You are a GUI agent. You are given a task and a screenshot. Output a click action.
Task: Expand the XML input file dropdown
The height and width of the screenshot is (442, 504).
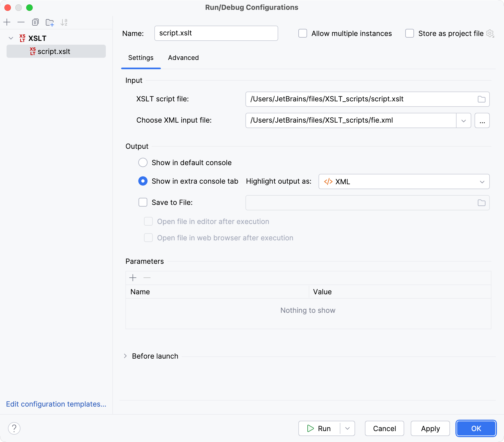464,120
